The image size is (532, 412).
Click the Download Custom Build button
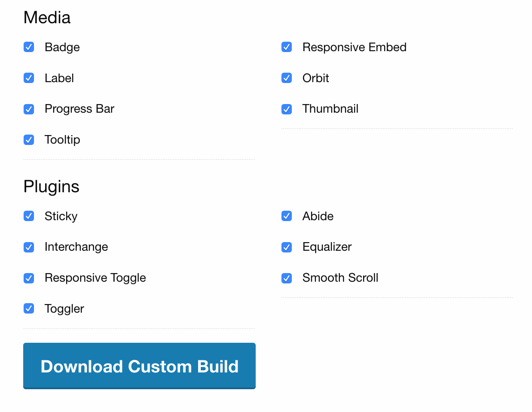point(139,366)
